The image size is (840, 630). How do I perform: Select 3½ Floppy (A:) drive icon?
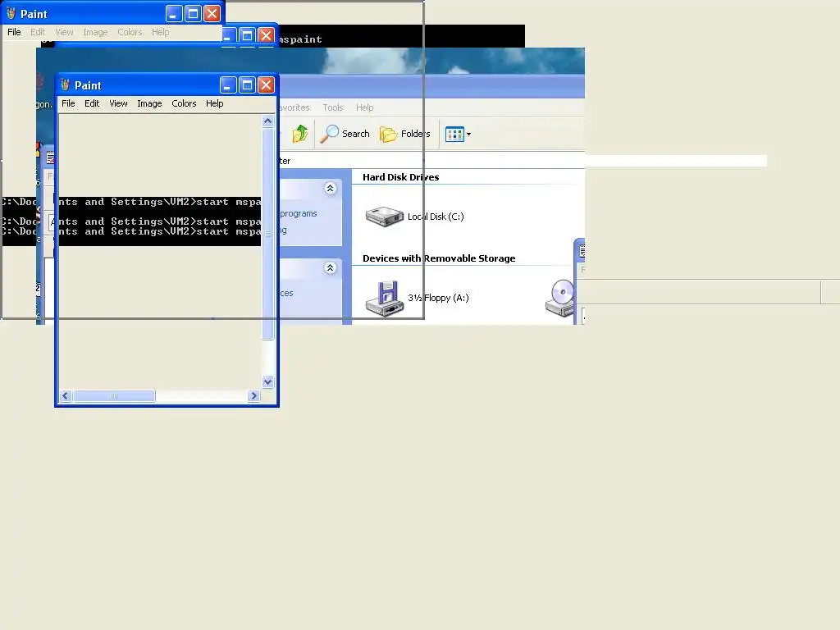tap(384, 298)
